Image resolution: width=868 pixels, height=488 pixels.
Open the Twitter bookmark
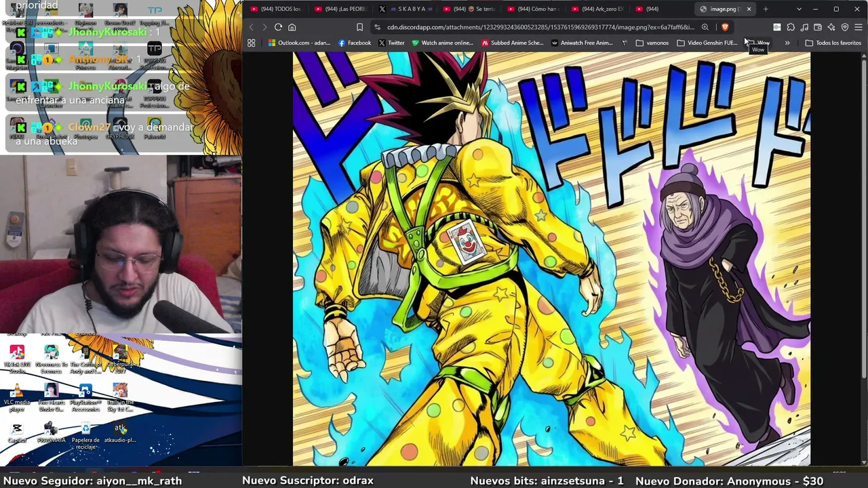(x=391, y=43)
